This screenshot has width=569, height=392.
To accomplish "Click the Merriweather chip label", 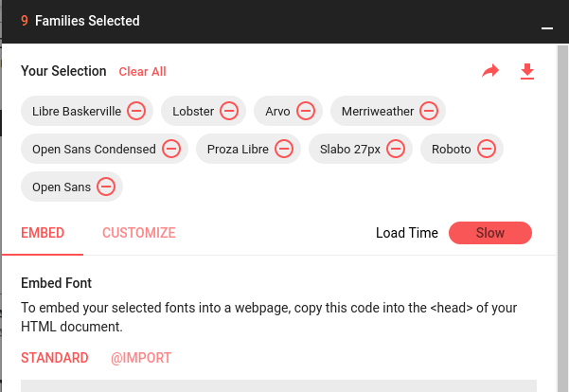I will point(378,111).
